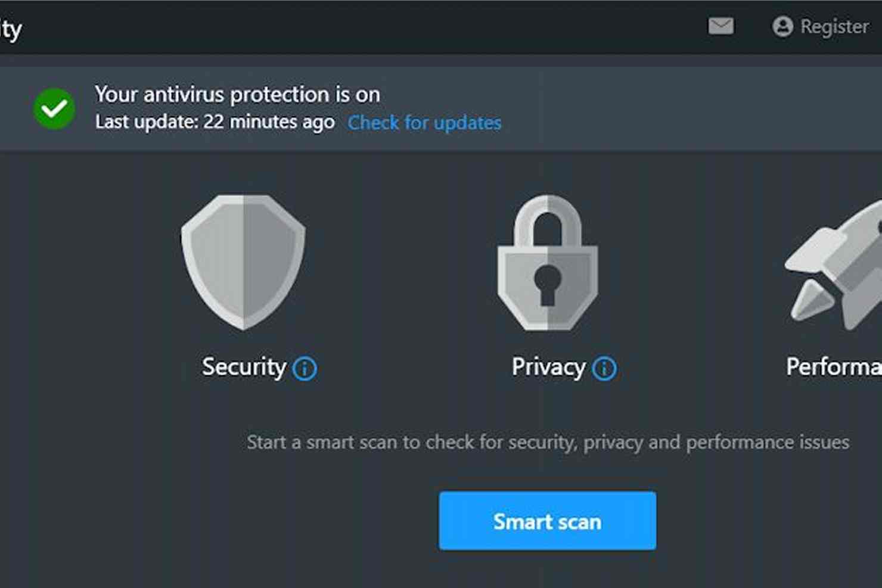Click the smart scan description text

[548, 443]
